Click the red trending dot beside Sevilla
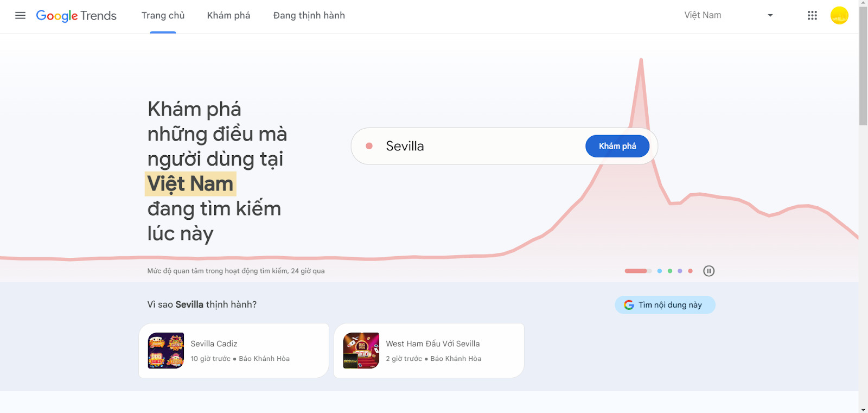868x413 pixels. 369,145
